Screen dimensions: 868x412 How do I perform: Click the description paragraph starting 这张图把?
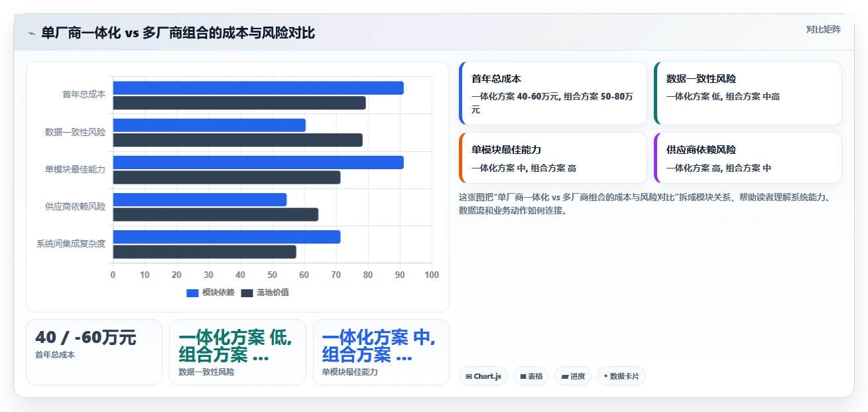coord(645,204)
